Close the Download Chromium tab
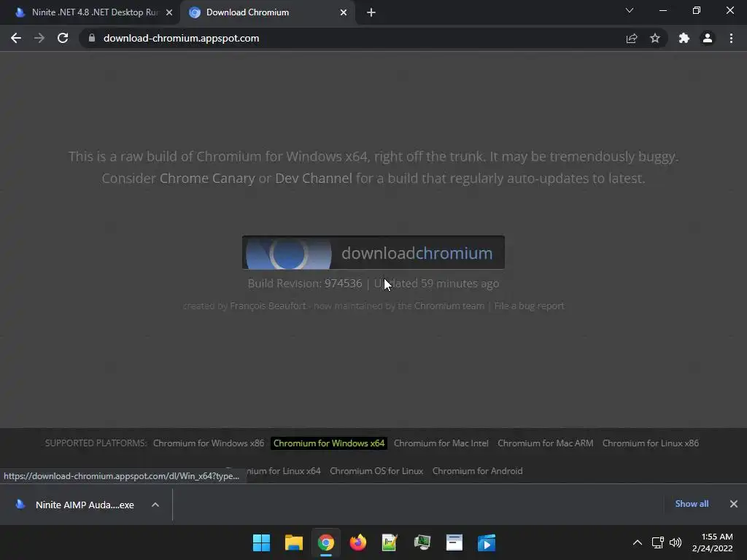Screen dimensions: 747x560 (344, 12)
